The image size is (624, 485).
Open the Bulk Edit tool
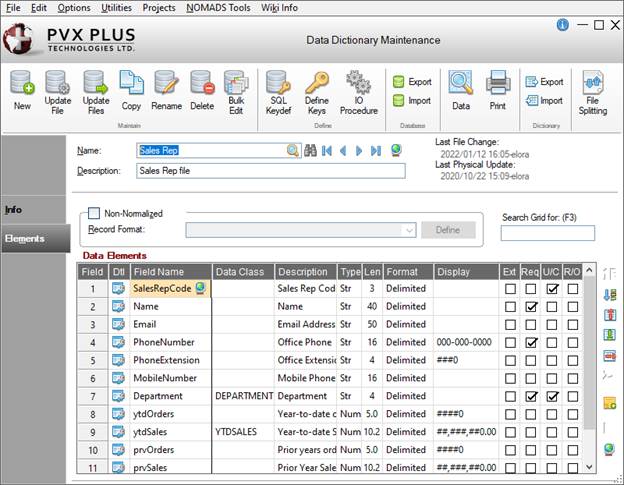[236, 89]
